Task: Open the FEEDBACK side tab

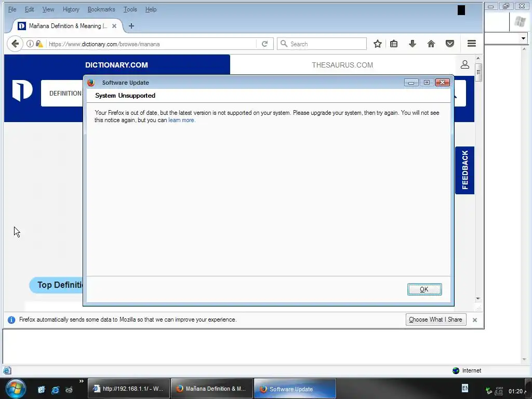Action: click(464, 170)
